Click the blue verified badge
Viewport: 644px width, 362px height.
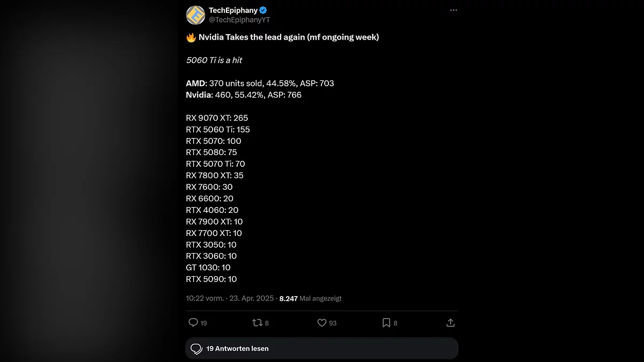click(x=264, y=10)
